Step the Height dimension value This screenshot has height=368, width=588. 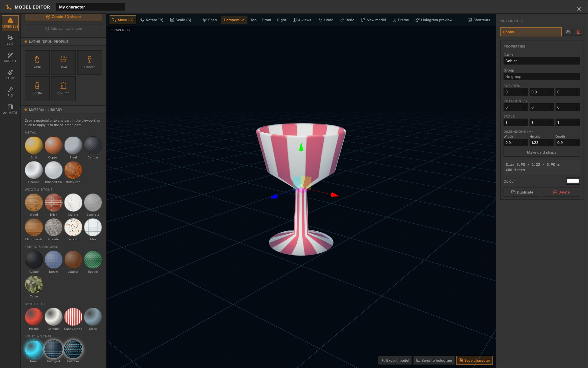550,143
